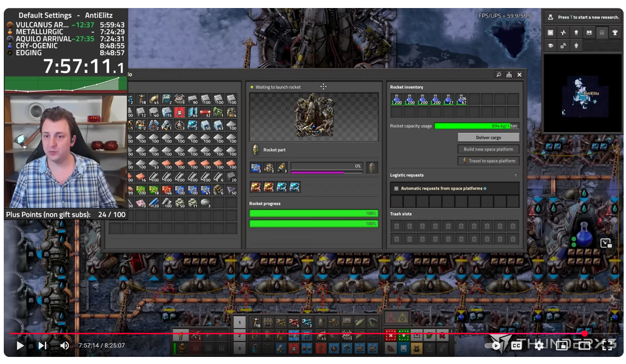This screenshot has width=626, height=364.
Task: Open the tips and tricks graduation-cap icon
Action: 550,46
